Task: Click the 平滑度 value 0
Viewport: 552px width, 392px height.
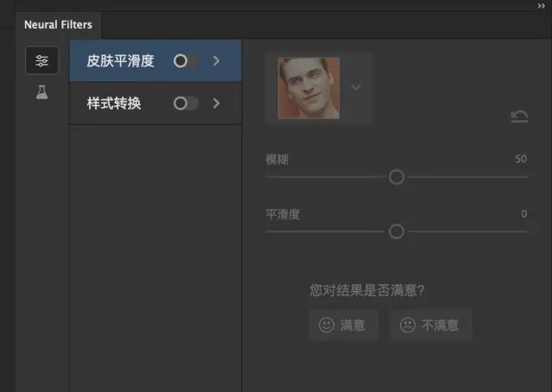Action: (x=523, y=213)
